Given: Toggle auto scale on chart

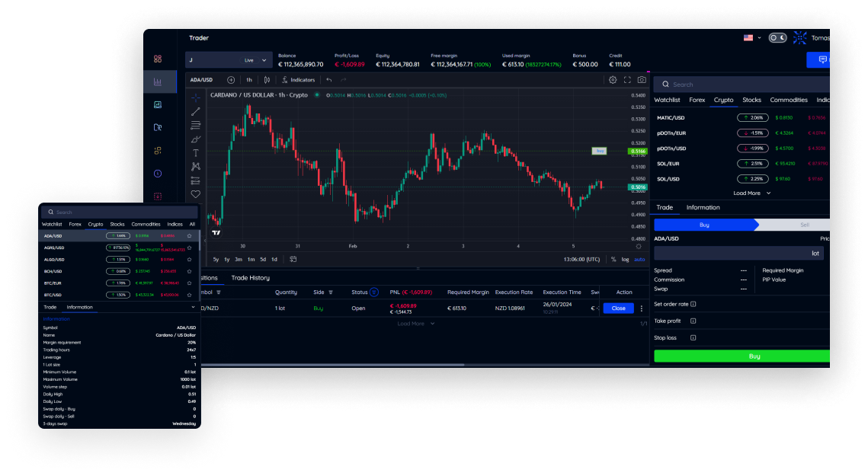Looking at the screenshot, I should click(x=639, y=259).
